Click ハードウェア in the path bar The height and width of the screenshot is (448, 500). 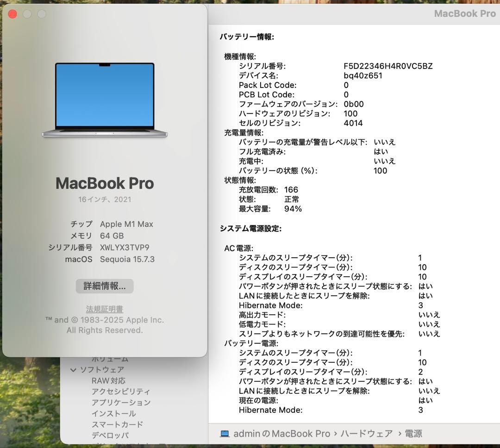click(x=366, y=434)
